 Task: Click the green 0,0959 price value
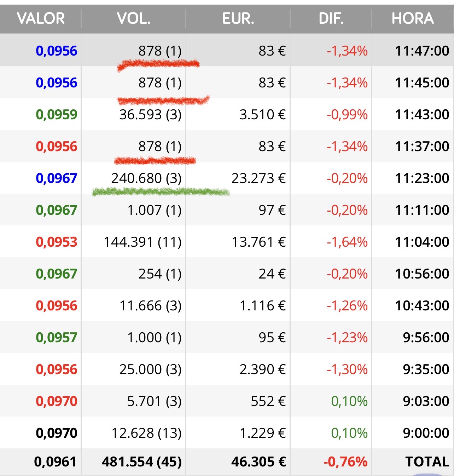tap(57, 115)
